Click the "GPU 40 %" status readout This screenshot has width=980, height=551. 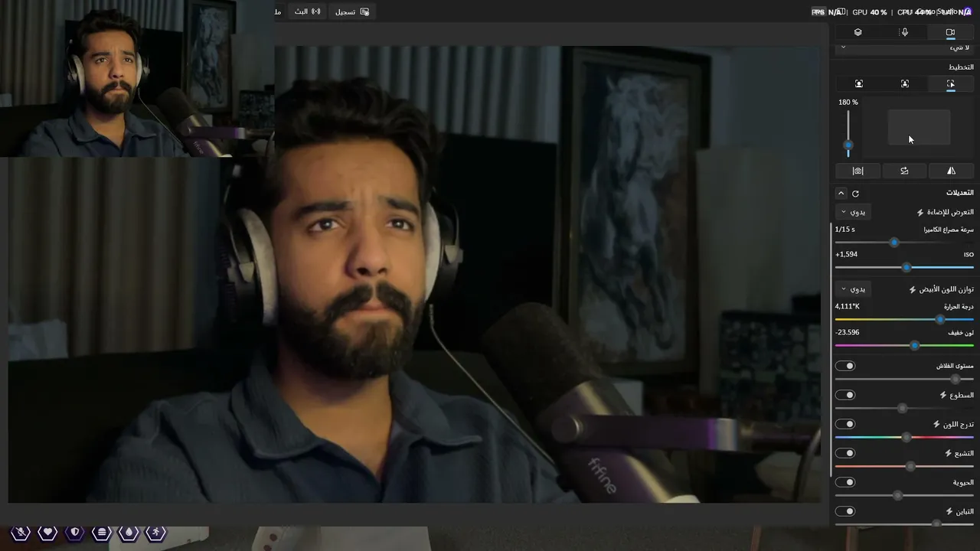click(869, 12)
